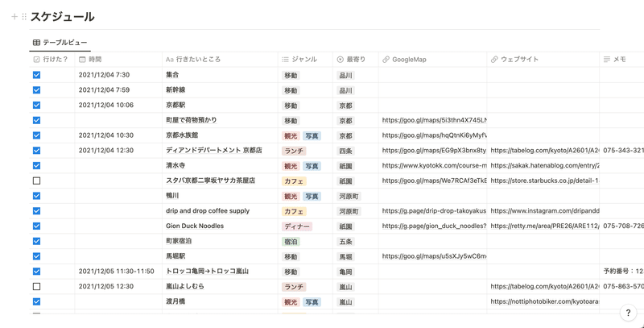
Task: Click the 馬堀 nearest-station tag
Action: coord(345,257)
